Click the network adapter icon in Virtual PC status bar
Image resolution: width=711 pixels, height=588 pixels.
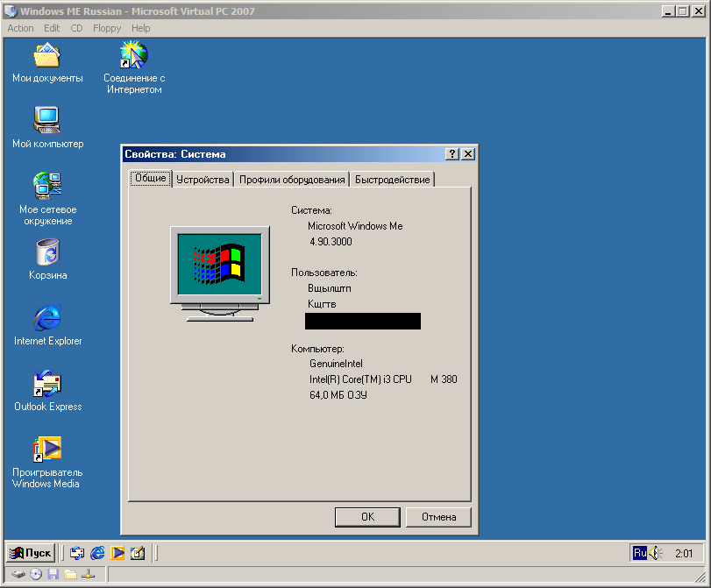[x=88, y=575]
